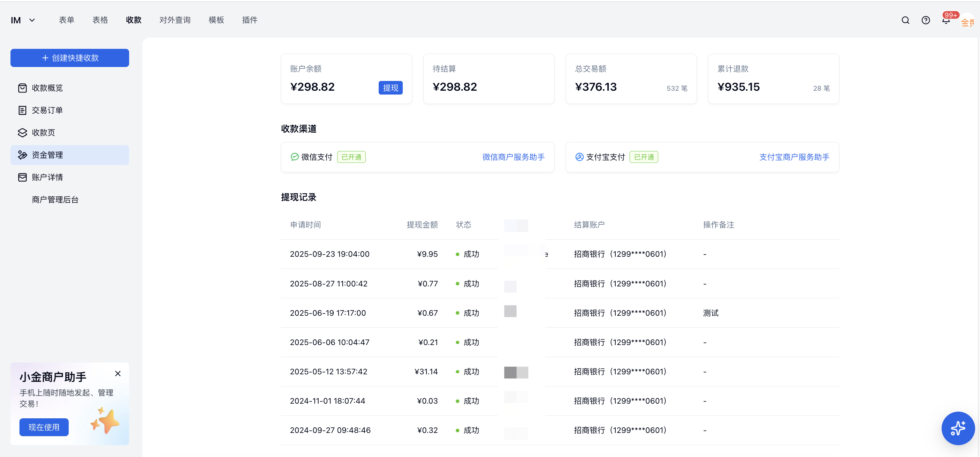Click the sparkle stars illustration in promo card
Viewport: 980px width, 457px height.
coord(105,420)
